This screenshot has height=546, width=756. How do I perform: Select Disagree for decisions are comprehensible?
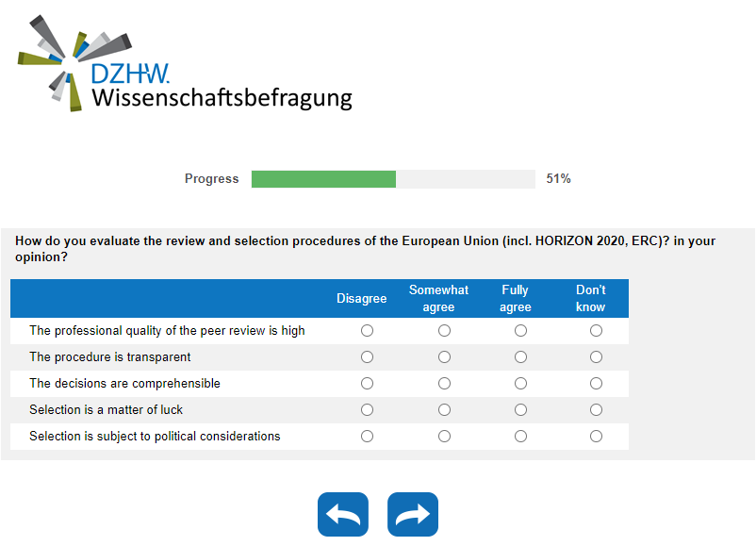click(x=368, y=384)
